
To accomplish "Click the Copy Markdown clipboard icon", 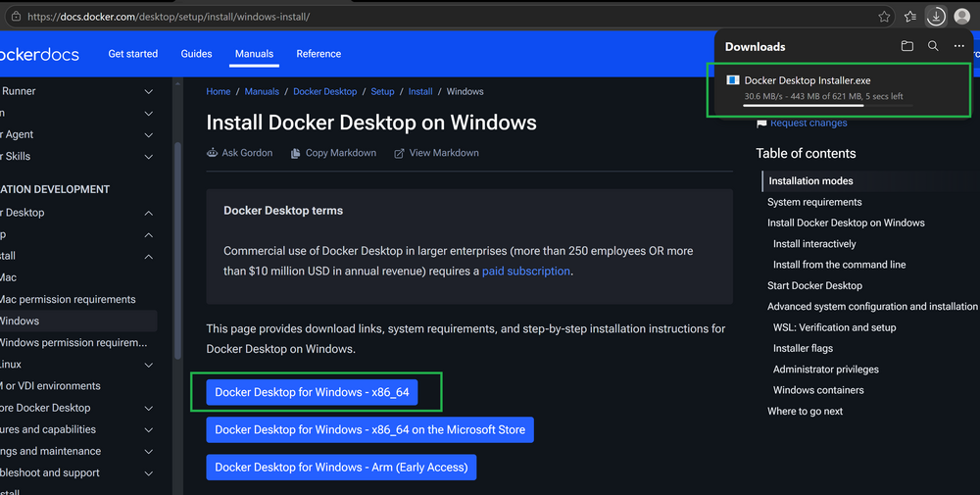I will (295, 153).
